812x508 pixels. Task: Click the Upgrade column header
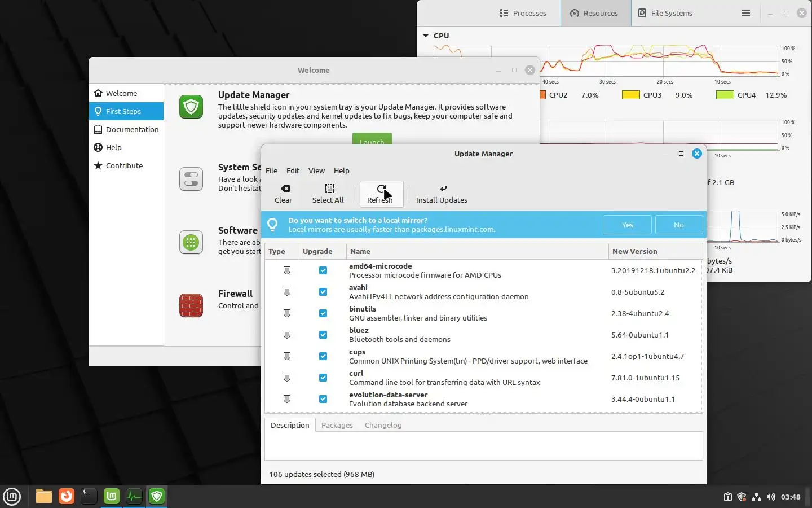click(x=321, y=251)
